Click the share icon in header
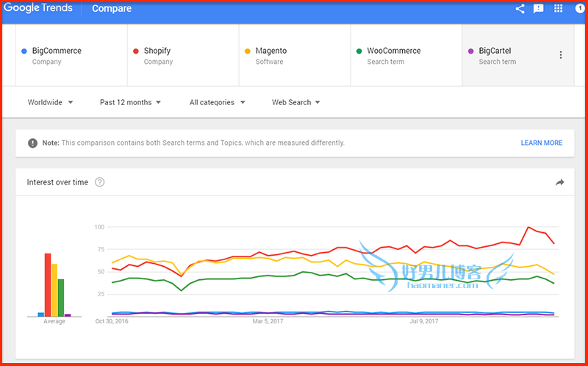Viewport: 588px width, 366px height. click(520, 9)
